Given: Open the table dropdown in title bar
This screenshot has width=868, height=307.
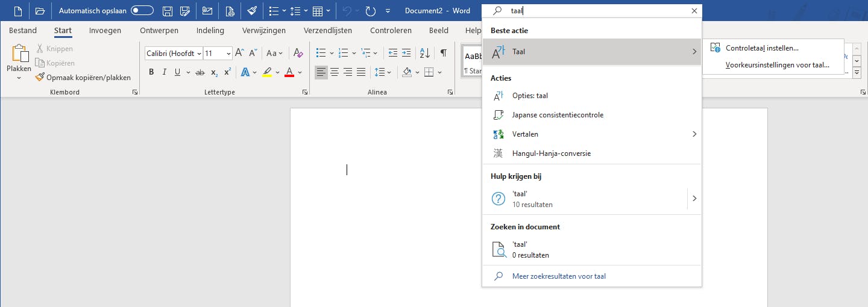Looking at the screenshot, I should tap(328, 11).
